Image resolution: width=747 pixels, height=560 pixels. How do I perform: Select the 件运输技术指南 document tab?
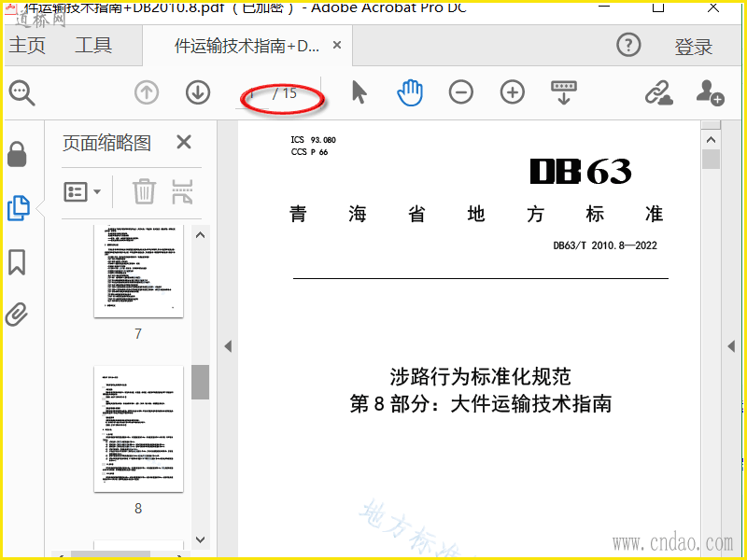pos(247,46)
